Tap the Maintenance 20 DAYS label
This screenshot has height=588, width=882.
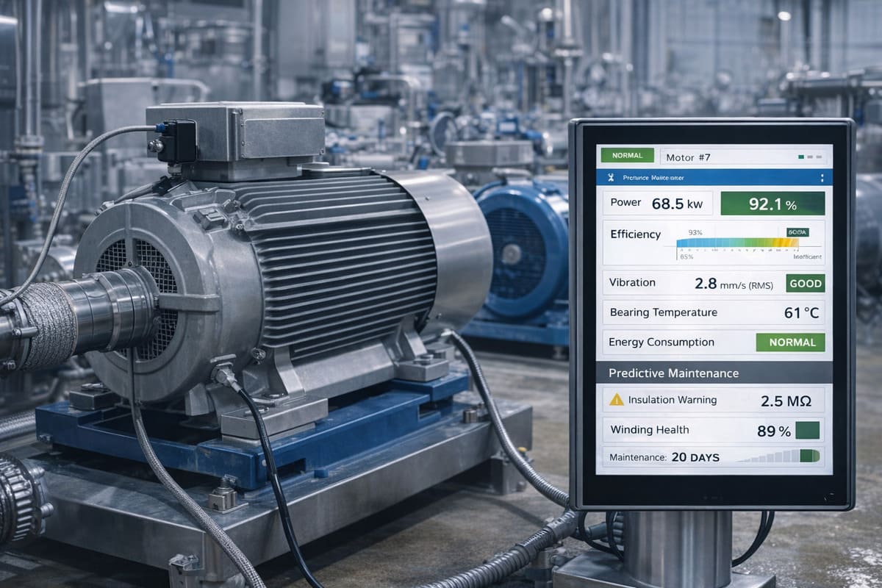(x=664, y=457)
